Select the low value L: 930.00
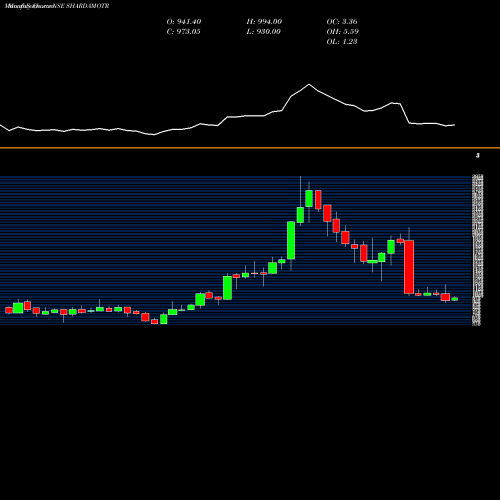 263,32
